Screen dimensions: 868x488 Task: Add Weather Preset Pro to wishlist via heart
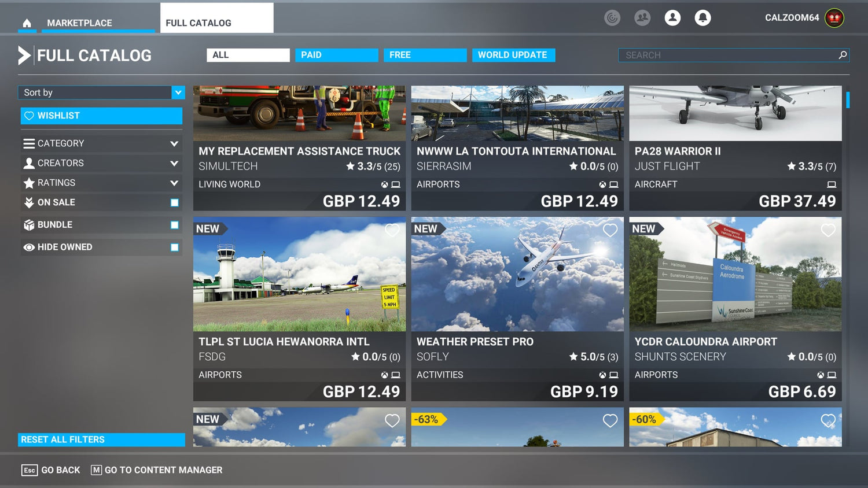610,230
